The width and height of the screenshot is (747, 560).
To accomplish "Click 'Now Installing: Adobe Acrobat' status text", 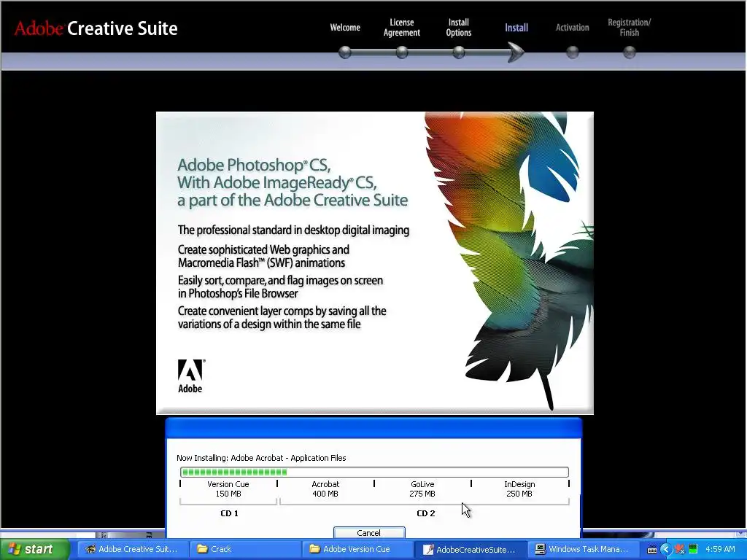I will click(x=261, y=458).
